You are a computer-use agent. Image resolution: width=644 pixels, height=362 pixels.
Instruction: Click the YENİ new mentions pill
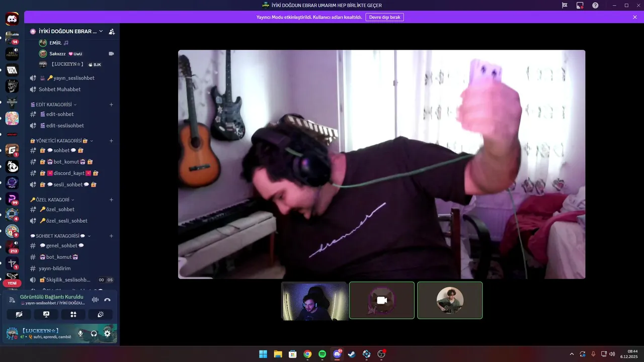[12, 283]
